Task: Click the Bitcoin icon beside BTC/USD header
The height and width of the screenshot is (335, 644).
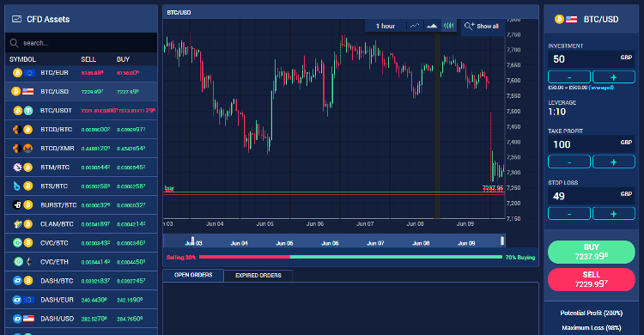Action: (x=559, y=19)
